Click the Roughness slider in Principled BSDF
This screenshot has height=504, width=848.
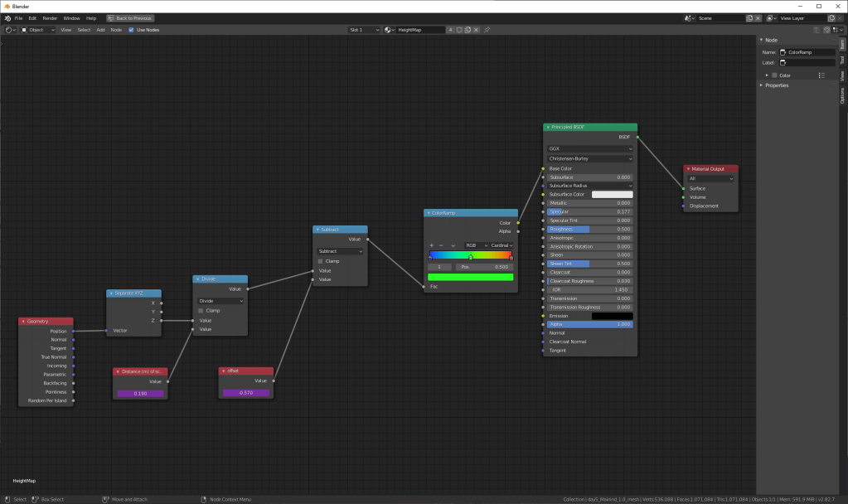pyautogui.click(x=589, y=229)
